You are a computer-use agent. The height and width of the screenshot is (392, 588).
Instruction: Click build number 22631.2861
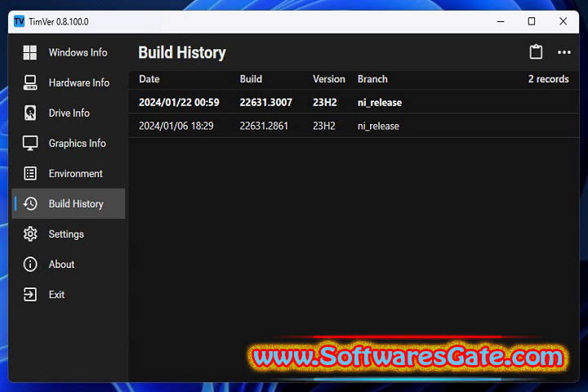point(264,126)
